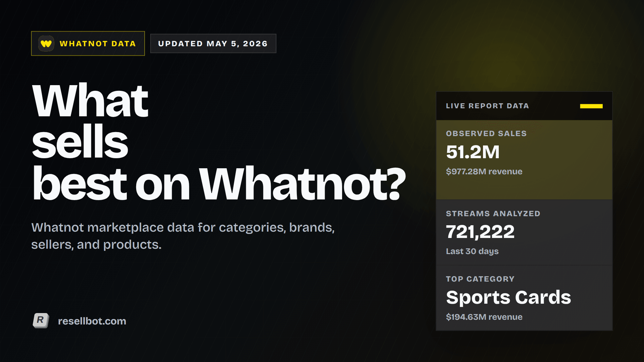Click the UPDATED MAY 5, 2026 badge
This screenshot has width=644, height=362.
pos(213,44)
